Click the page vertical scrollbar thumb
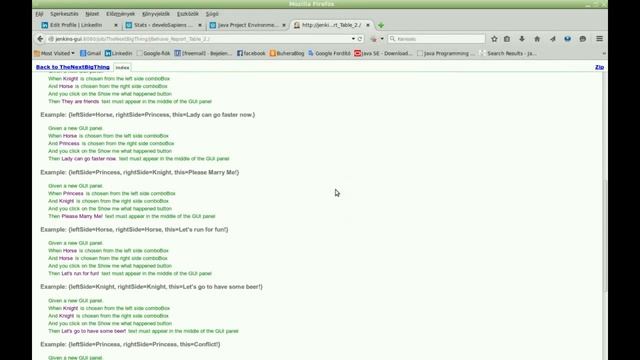640x360 pixels. [x=605, y=236]
